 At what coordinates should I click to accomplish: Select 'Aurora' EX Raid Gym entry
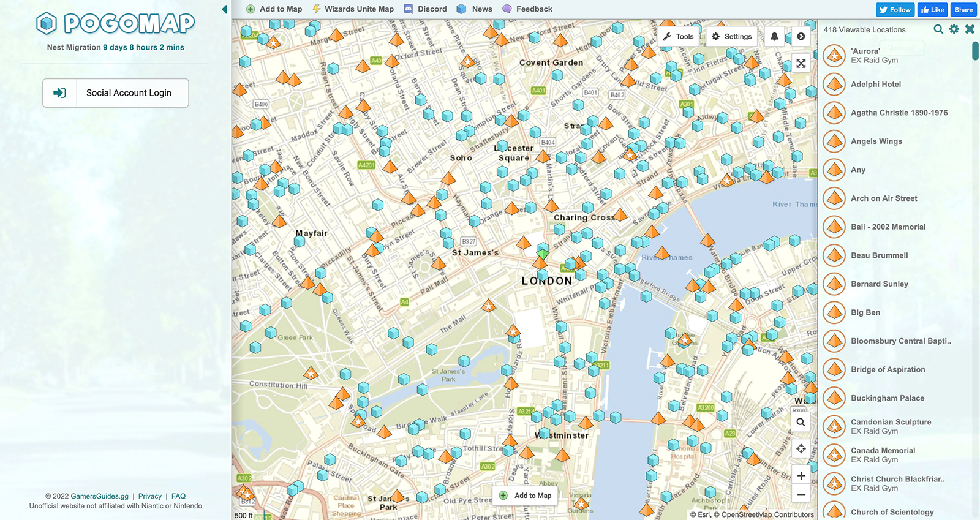point(895,56)
